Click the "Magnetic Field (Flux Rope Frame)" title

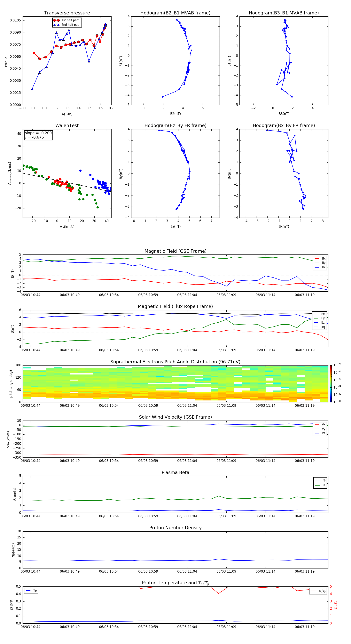pos(175,307)
